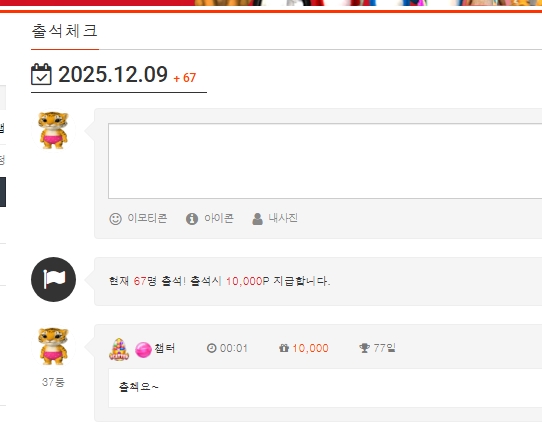Viewport: 542px width, 423px height.
Task: Click the 출첵요~ comment text
Action: point(138,386)
